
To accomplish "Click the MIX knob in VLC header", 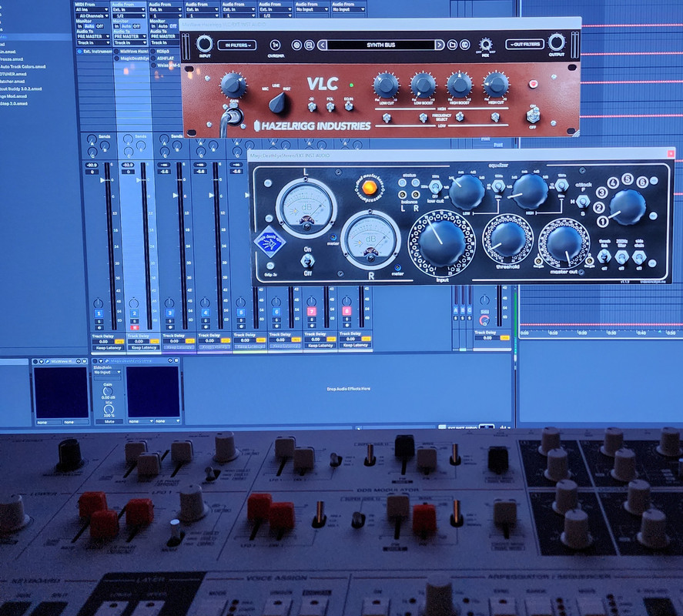I will 485,44.
